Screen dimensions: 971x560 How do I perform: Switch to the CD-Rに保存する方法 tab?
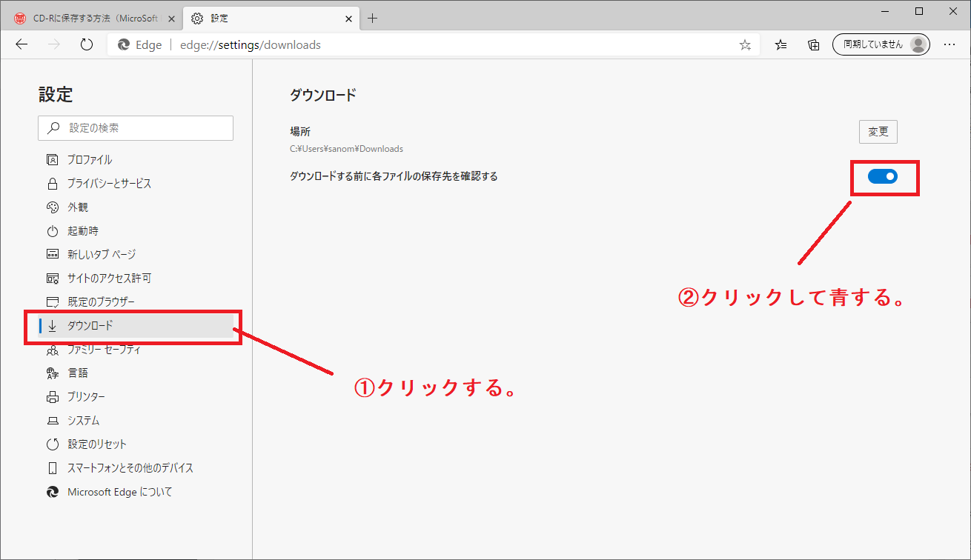89,18
